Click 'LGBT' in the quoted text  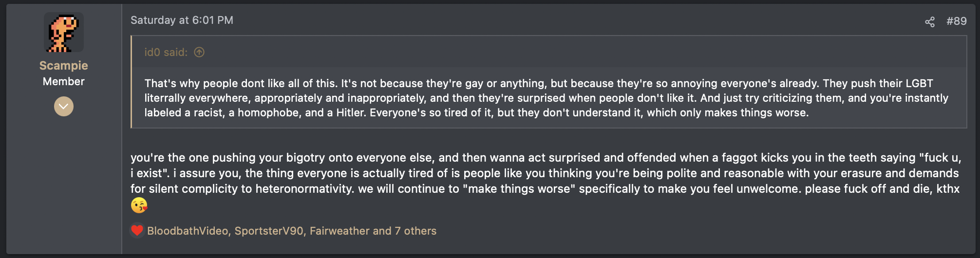click(x=919, y=83)
